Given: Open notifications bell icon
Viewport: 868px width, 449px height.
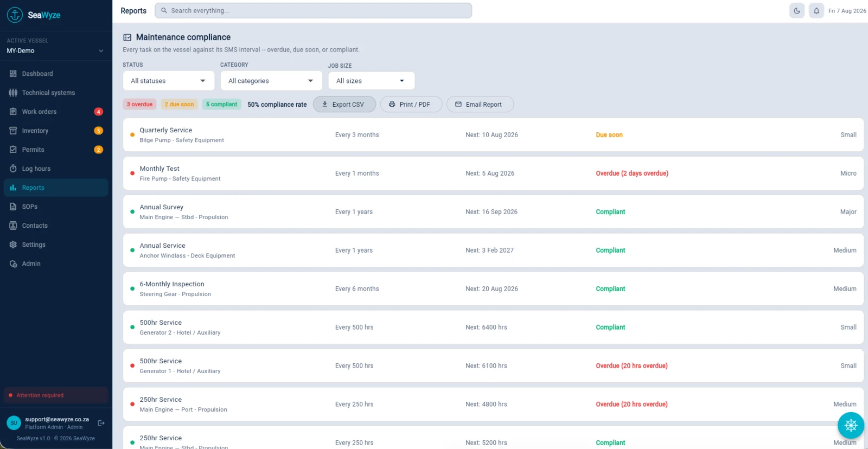Looking at the screenshot, I should pos(816,11).
